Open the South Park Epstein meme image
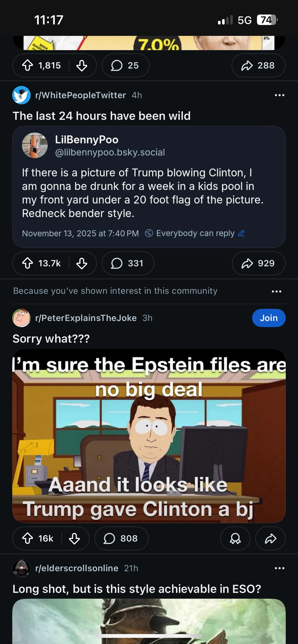298x644 pixels. coord(149,435)
